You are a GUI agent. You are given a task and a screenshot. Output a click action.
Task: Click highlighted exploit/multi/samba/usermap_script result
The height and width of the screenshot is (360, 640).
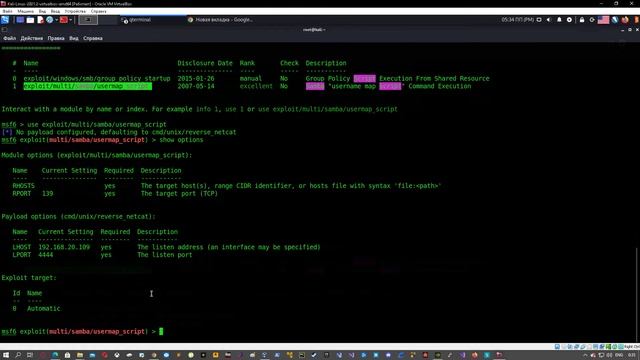point(87,86)
